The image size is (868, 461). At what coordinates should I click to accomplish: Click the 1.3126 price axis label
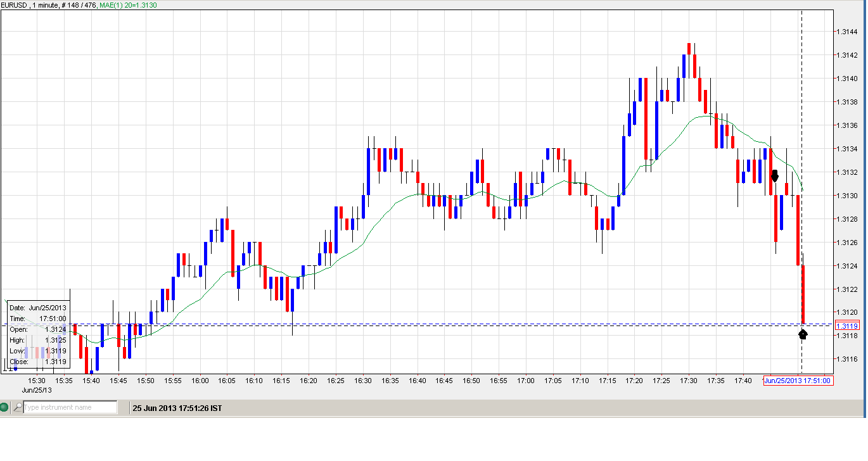(847, 243)
